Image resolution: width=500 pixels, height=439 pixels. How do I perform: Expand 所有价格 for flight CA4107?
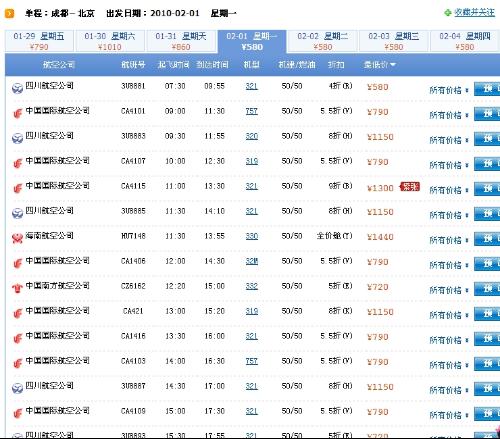coord(449,165)
